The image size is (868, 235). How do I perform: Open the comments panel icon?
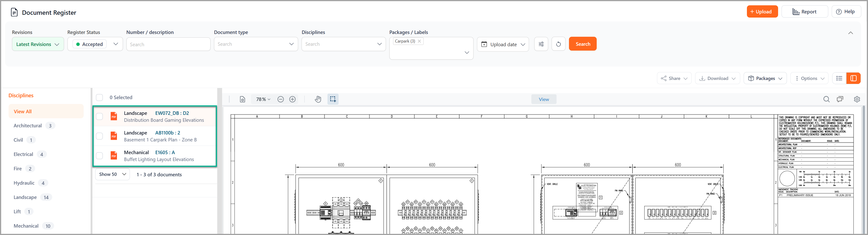tap(840, 99)
